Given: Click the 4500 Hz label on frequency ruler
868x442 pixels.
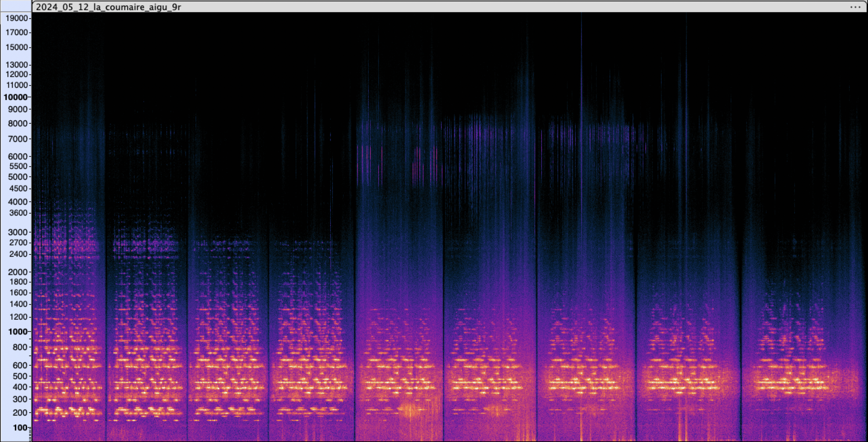Looking at the screenshot, I should [18, 189].
